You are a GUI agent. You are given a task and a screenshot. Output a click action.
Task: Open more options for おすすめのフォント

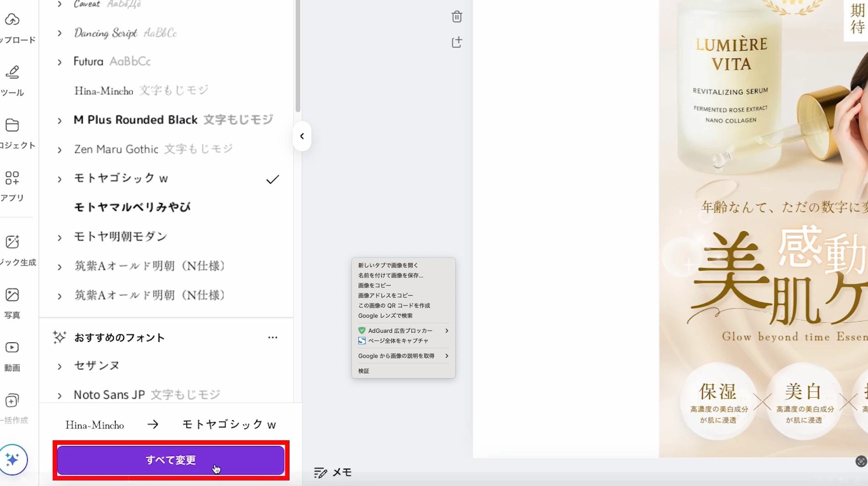(273, 337)
